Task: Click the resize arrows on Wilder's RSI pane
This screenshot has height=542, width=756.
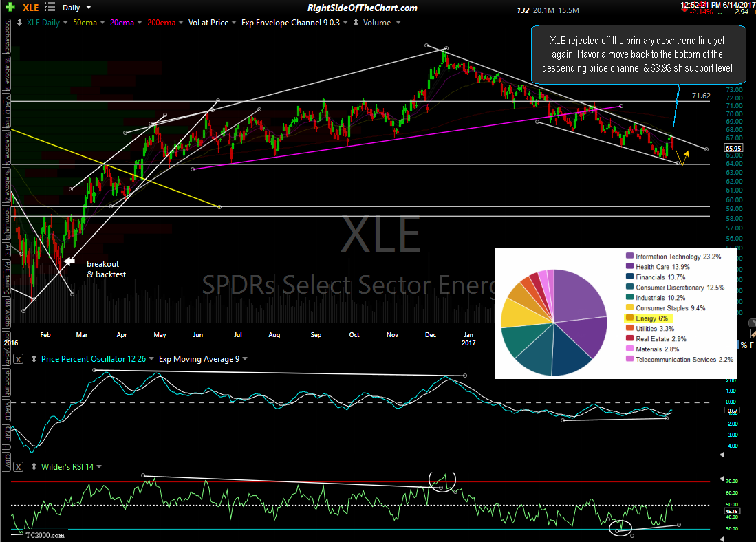Action: coord(32,468)
